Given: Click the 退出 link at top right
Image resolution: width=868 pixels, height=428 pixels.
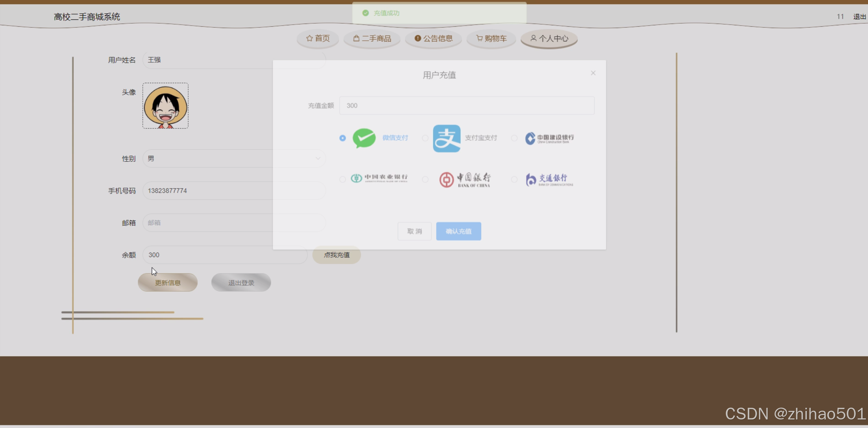Looking at the screenshot, I should 859,17.
